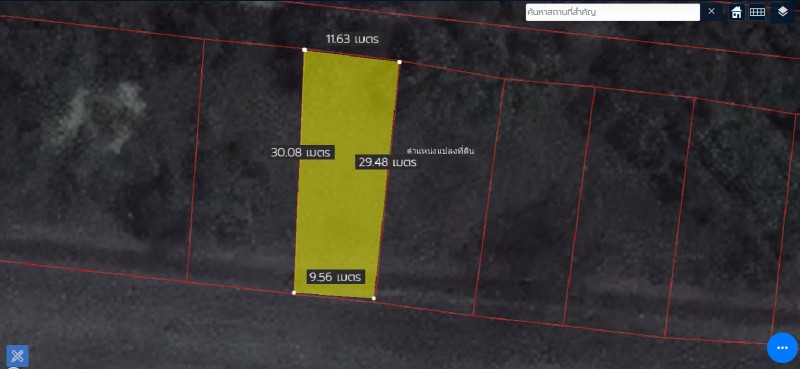
Task: Click the 29.48 เมตร right side label
Action: pyautogui.click(x=387, y=163)
